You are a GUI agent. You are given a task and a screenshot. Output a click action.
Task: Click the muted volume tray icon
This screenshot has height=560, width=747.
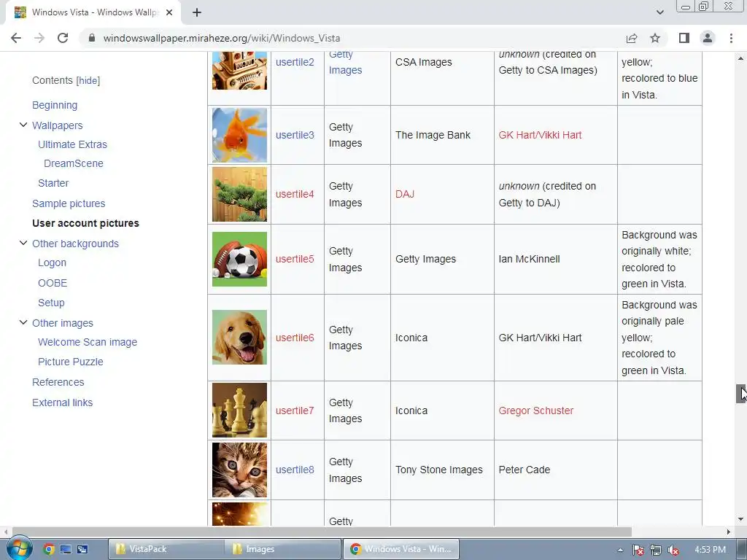pyautogui.click(x=673, y=550)
